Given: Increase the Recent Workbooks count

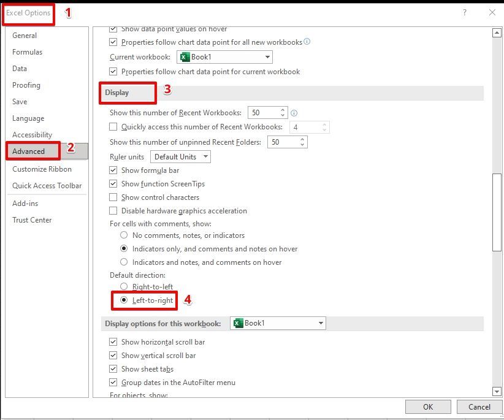Looking at the screenshot, I should (283, 110).
